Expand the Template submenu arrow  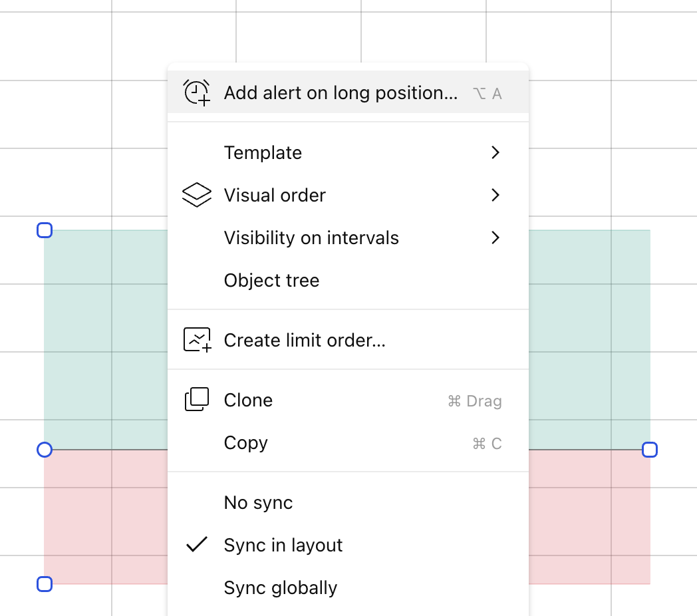[x=495, y=152]
